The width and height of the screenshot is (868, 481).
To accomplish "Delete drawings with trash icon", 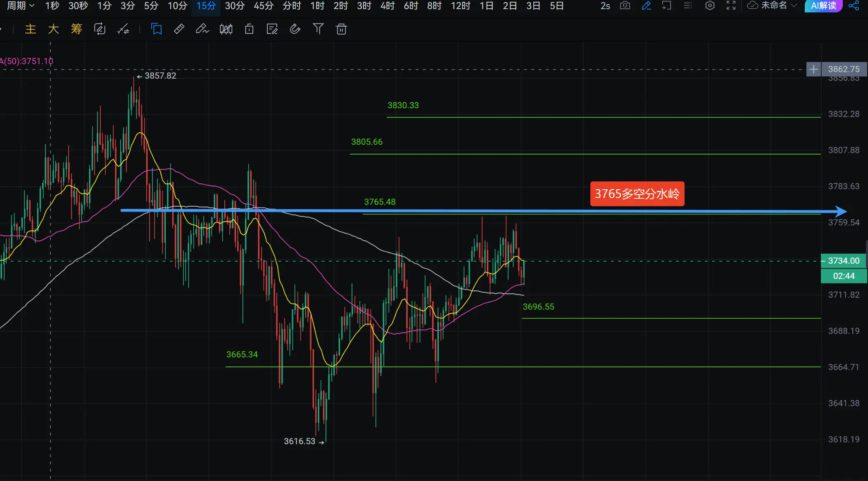I will coord(341,29).
